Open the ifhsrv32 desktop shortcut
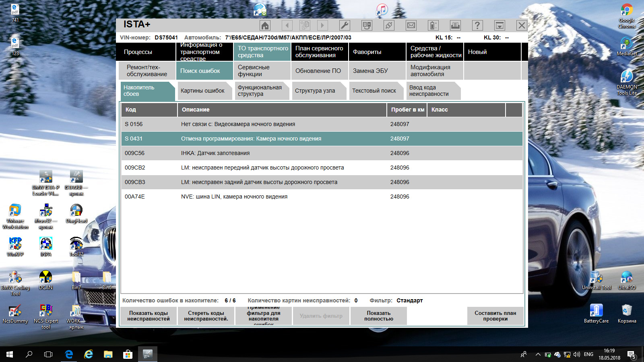 coord(46,217)
